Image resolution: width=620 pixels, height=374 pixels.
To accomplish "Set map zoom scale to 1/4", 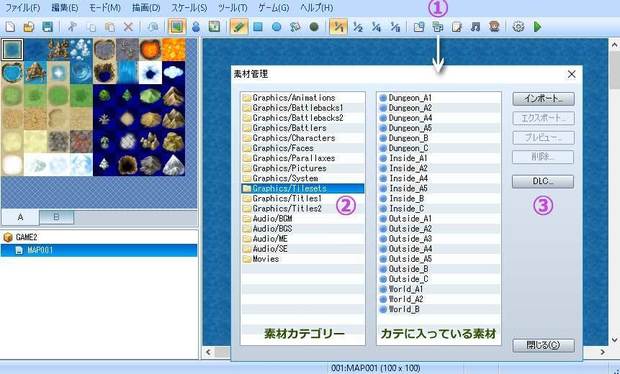I will [376, 27].
